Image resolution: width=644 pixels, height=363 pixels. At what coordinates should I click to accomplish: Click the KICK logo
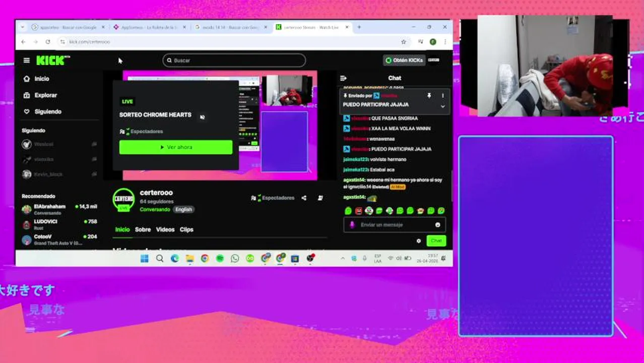(53, 60)
